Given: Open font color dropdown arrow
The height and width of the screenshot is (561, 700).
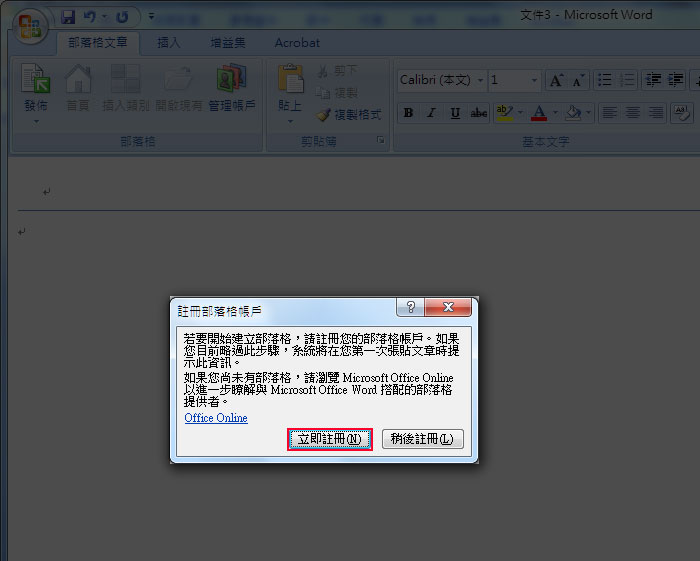Looking at the screenshot, I should 555,113.
